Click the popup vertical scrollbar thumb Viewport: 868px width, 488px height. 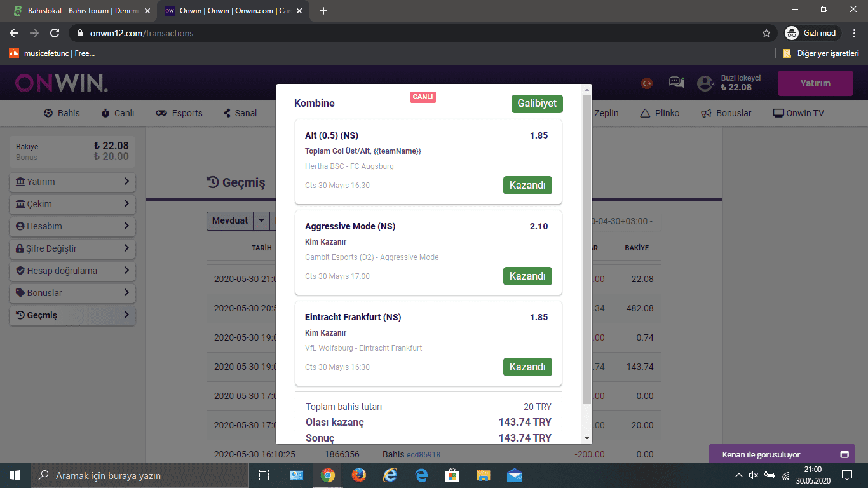click(587, 250)
